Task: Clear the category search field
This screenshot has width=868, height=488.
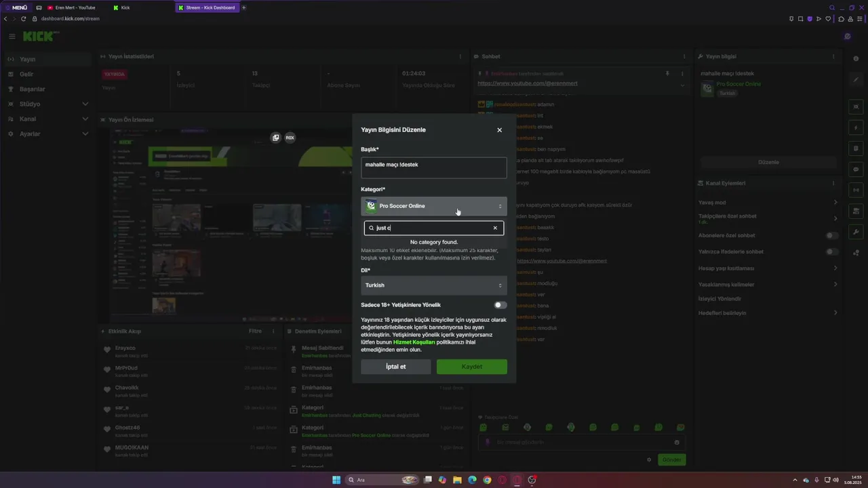Action: coord(495,228)
